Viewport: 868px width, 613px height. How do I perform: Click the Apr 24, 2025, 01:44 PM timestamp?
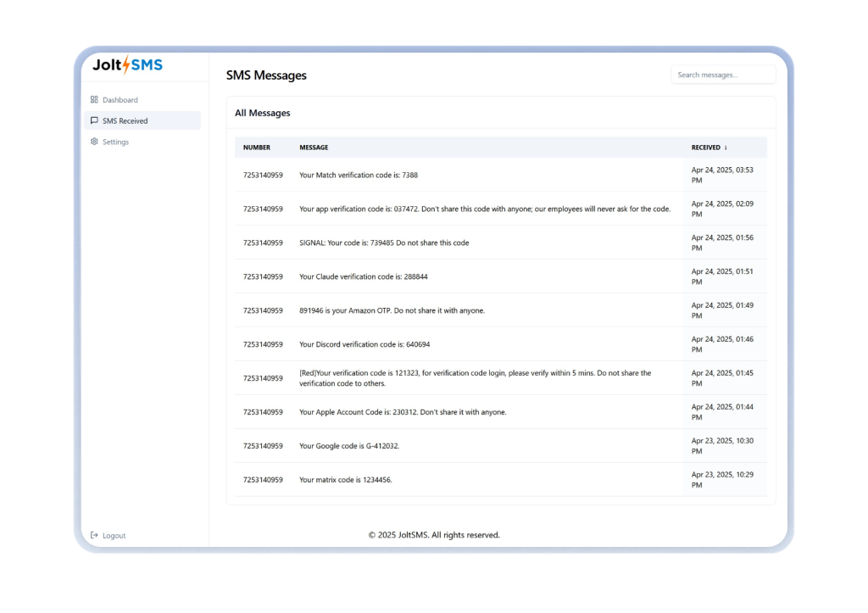click(722, 413)
